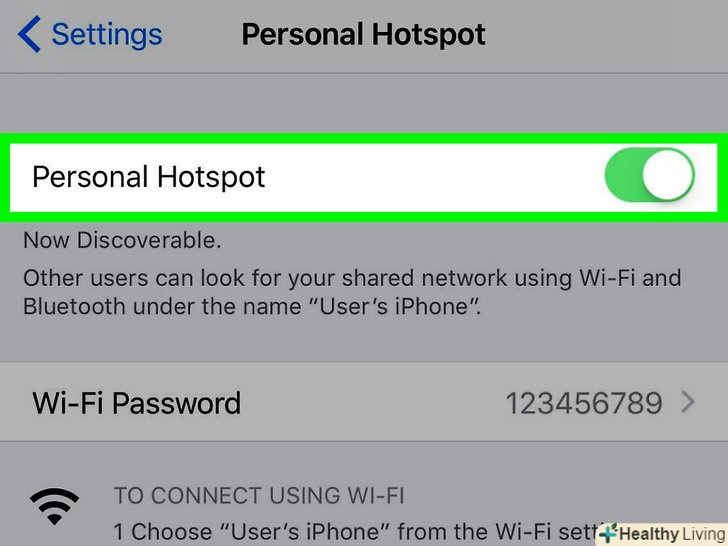The height and width of the screenshot is (546, 728).
Task: Tap the Other users can look description line
Action: click(x=352, y=279)
